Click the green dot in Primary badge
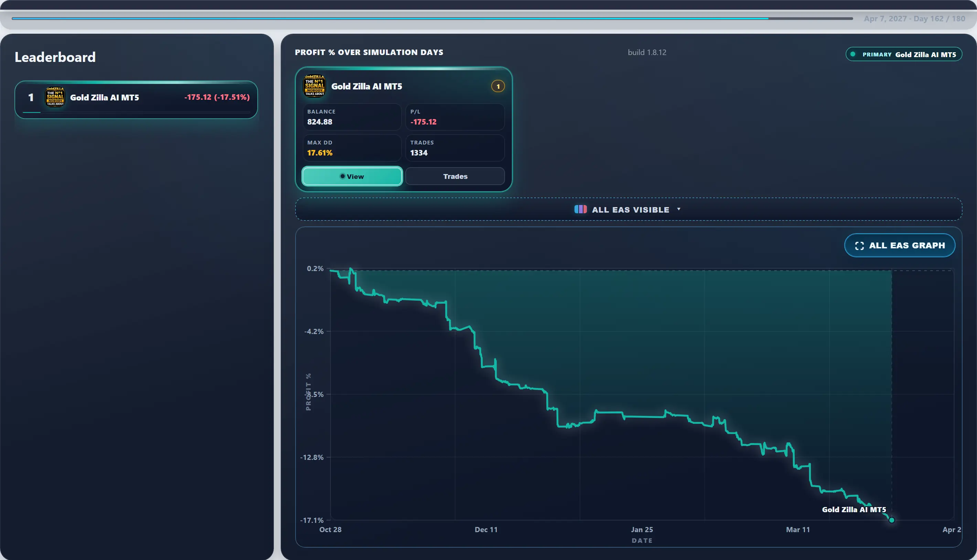977x560 pixels. [853, 54]
